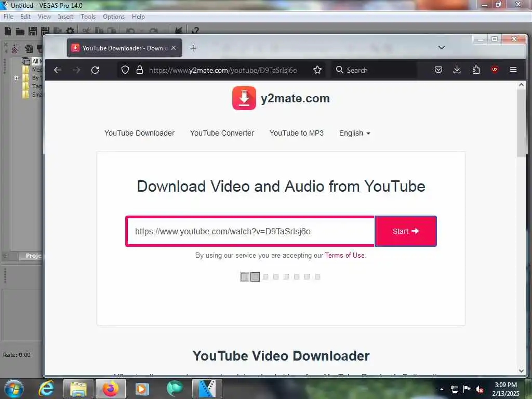Click the uBlock Origin extension icon
This screenshot has width=532, height=399.
click(495, 70)
